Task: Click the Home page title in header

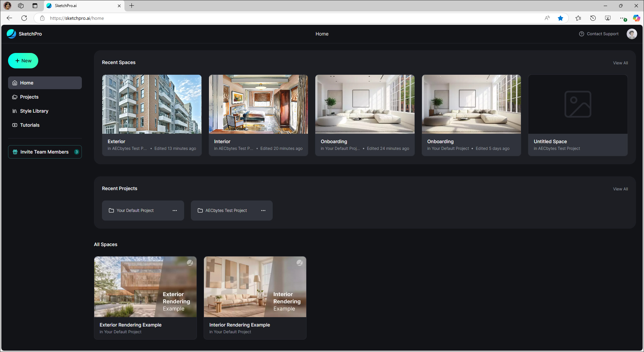Action: pos(322,34)
